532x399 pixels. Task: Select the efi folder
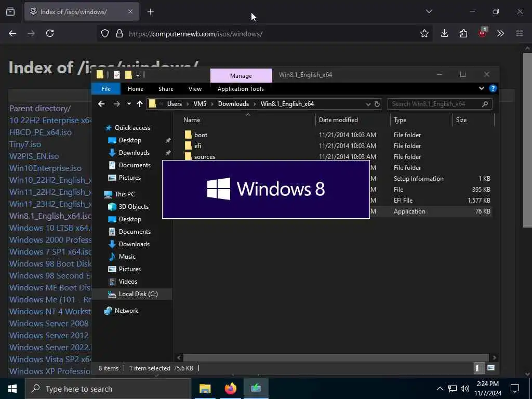197,145
